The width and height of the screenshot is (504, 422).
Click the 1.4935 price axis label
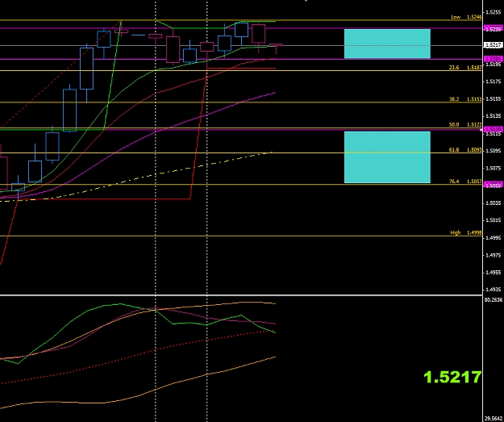coord(494,290)
